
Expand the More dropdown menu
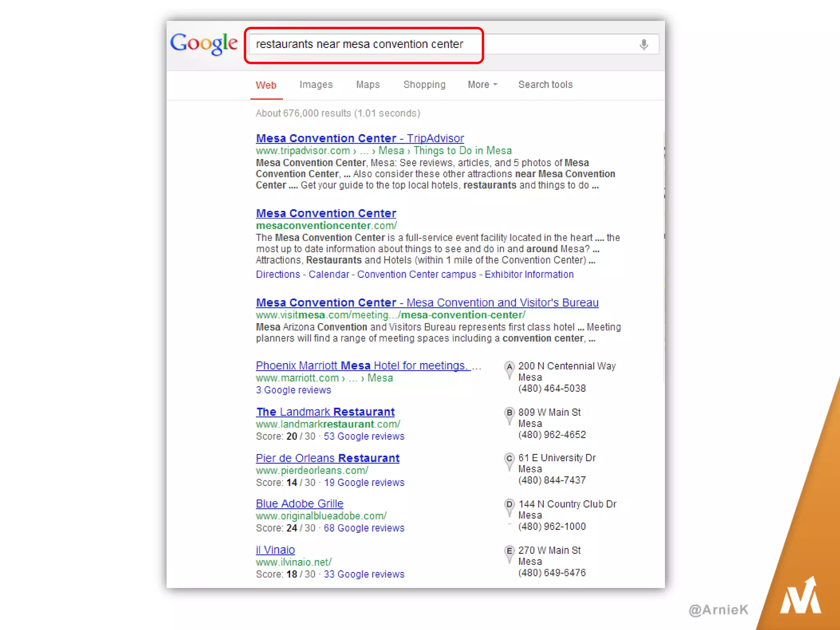pyautogui.click(x=482, y=84)
